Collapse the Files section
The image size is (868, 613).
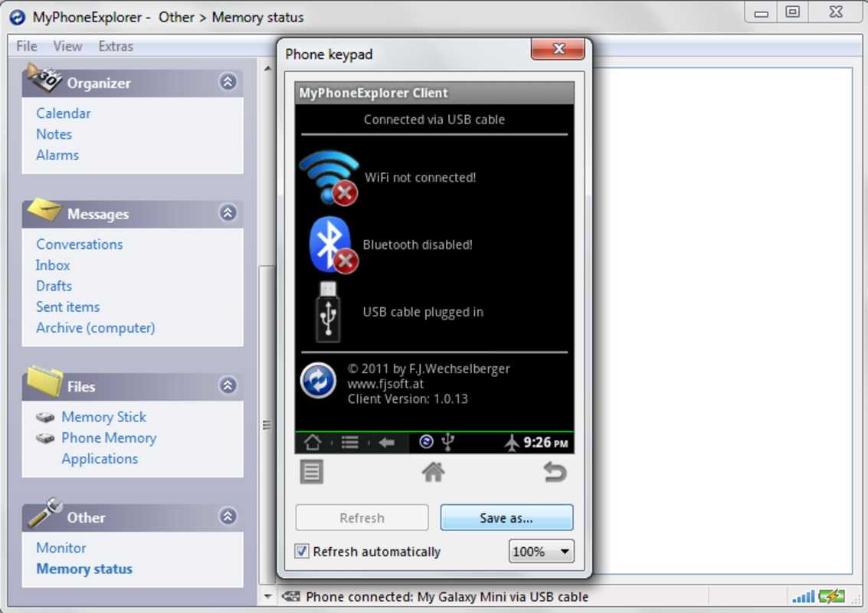point(228,385)
